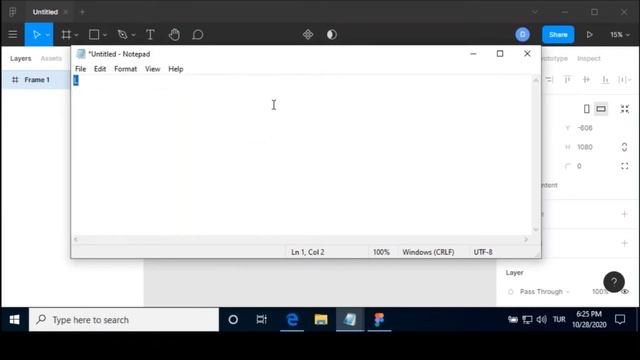Switch to Figma from taskbar icon
Screen dimensions: 640x360
coord(379,320)
